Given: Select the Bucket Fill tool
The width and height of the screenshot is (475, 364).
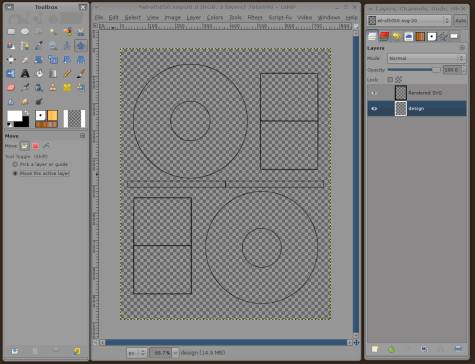Looking at the screenshot, I should [39, 74].
